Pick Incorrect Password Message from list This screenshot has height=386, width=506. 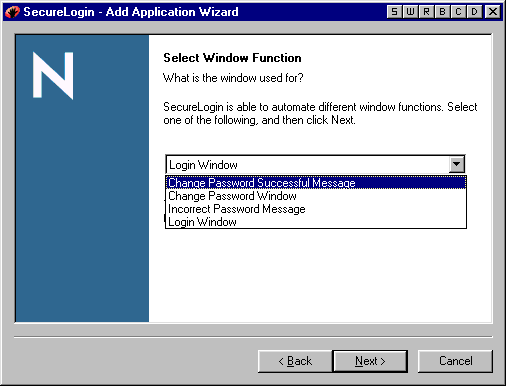316,209
